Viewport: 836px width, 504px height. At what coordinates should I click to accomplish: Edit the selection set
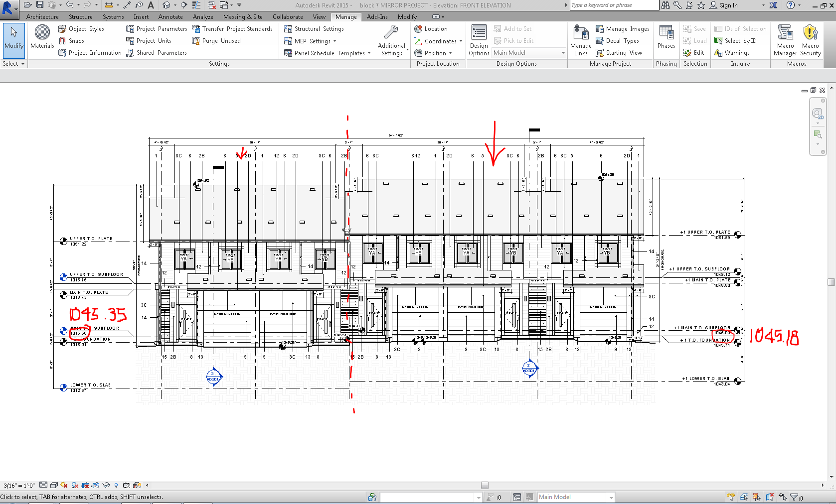(694, 53)
